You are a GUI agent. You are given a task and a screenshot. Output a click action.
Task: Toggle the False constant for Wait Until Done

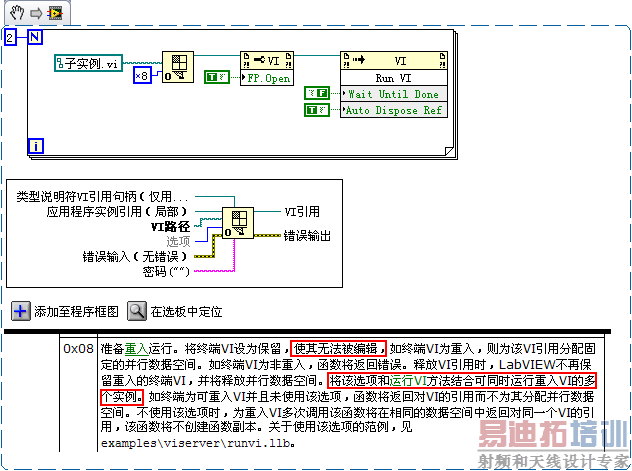[317, 93]
